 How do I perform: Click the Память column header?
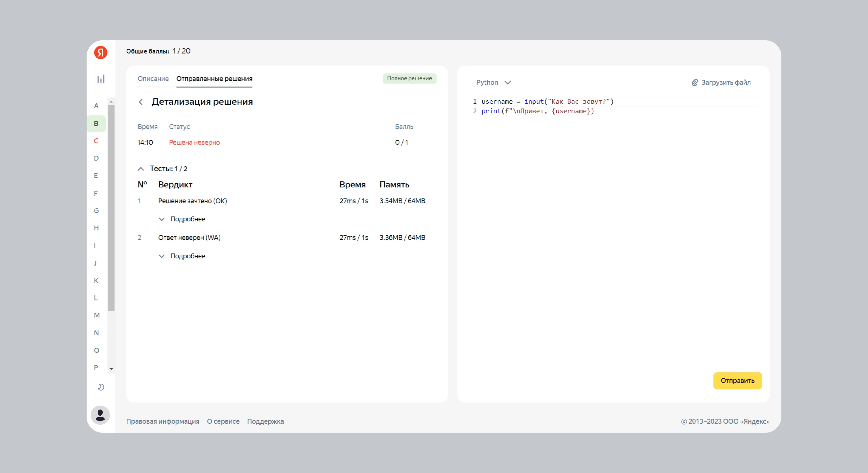[394, 184]
